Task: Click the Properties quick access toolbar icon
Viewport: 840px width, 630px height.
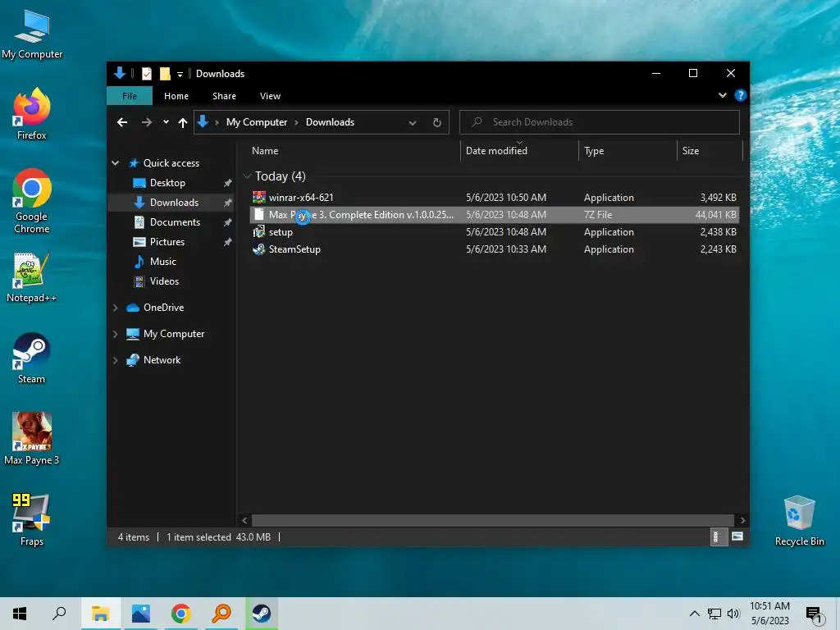Action: pyautogui.click(x=146, y=74)
